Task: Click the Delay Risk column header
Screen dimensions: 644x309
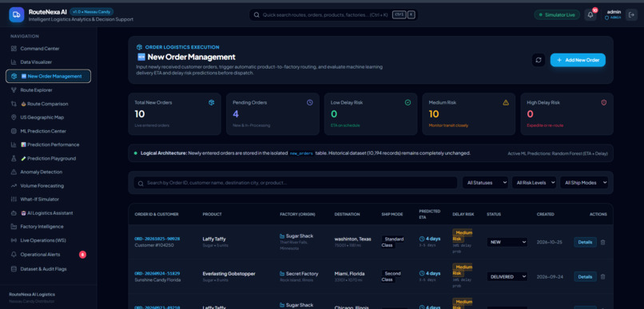Action: (x=463, y=214)
